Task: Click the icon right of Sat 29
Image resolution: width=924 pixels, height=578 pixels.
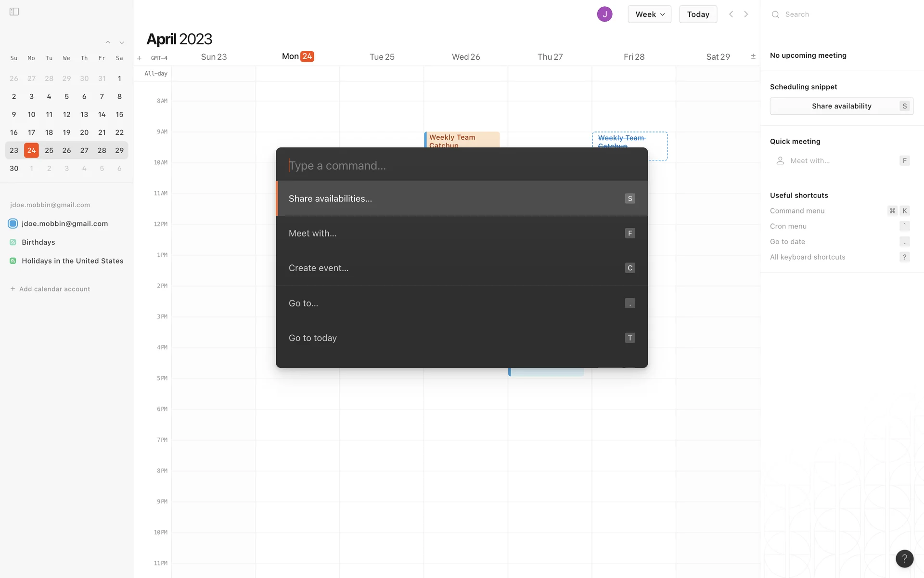Action: point(753,57)
